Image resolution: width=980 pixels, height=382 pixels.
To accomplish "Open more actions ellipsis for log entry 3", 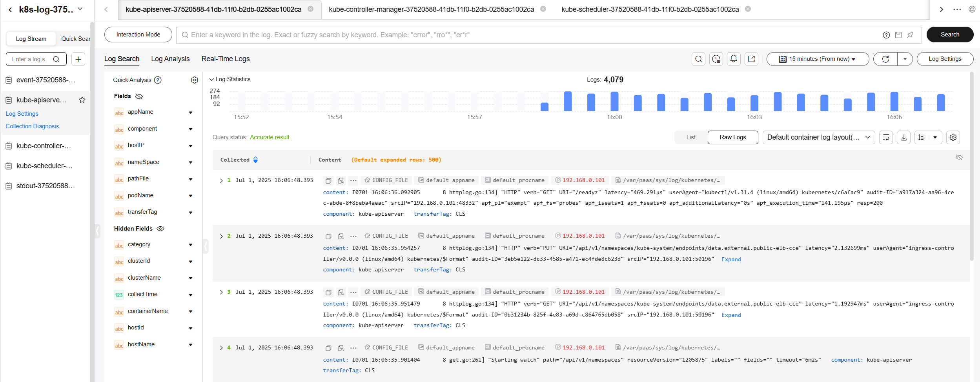I will pyautogui.click(x=353, y=292).
